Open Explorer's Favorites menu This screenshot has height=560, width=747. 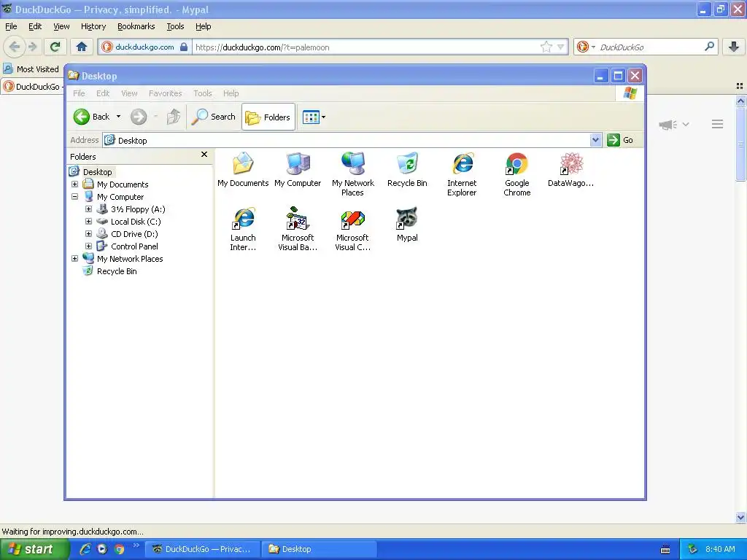coord(166,93)
